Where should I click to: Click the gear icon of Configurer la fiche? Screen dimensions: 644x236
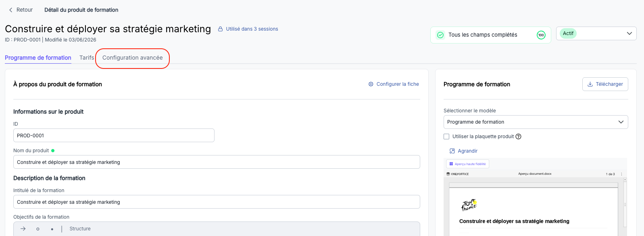point(371,84)
